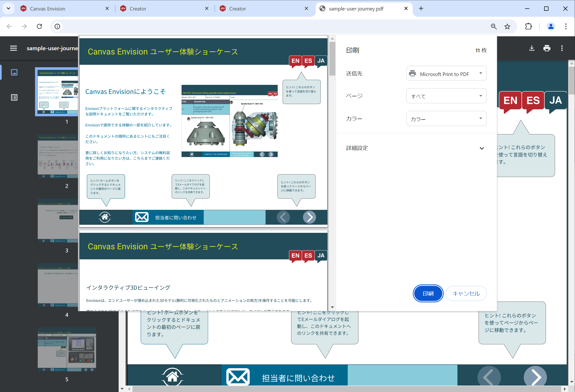Reload the page

(39, 27)
